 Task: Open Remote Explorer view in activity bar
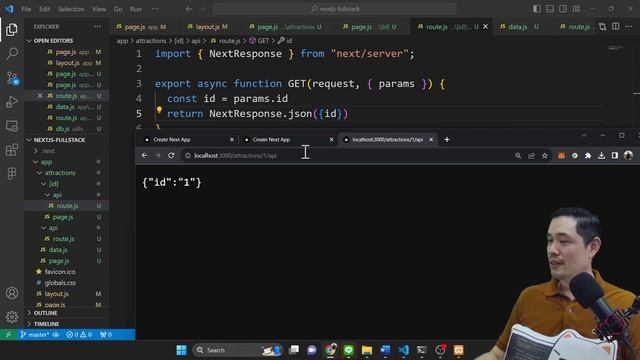pyautogui.click(x=12, y=126)
